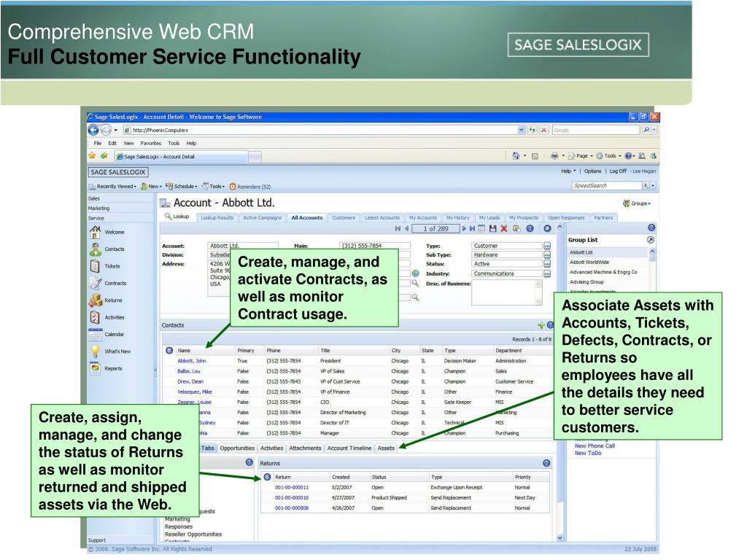This screenshot has width=747, height=560.
Task: Click the copy record icon after red X
Action: (516, 229)
